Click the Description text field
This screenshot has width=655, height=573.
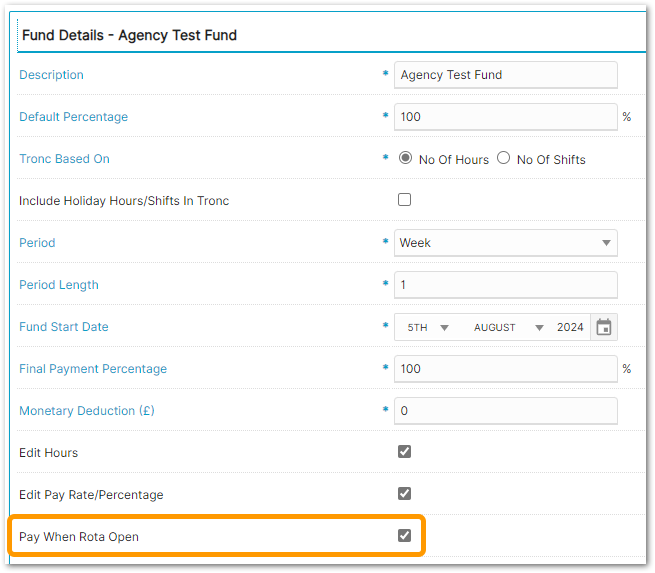point(505,75)
